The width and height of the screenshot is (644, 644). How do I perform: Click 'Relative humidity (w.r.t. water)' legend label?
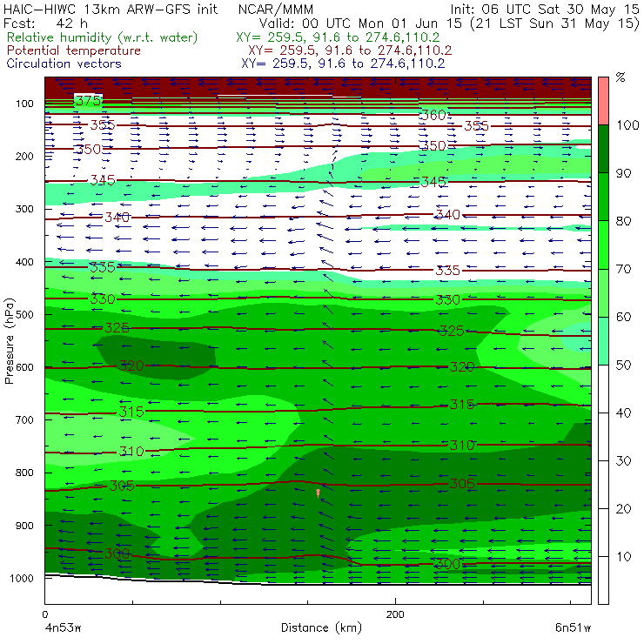(103, 37)
